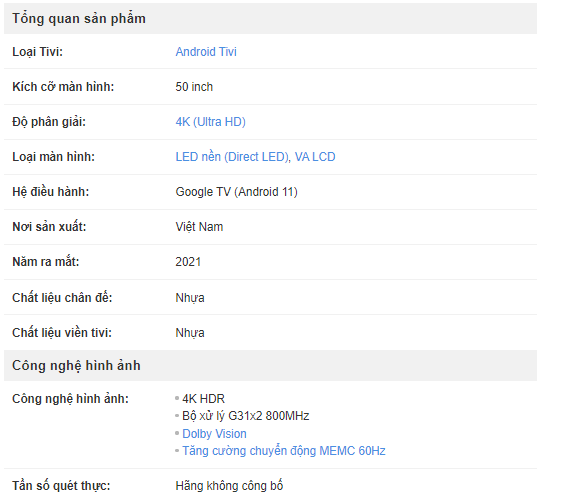Open the LED nền (Direct LED) link
565x502 pixels.
coord(232,157)
